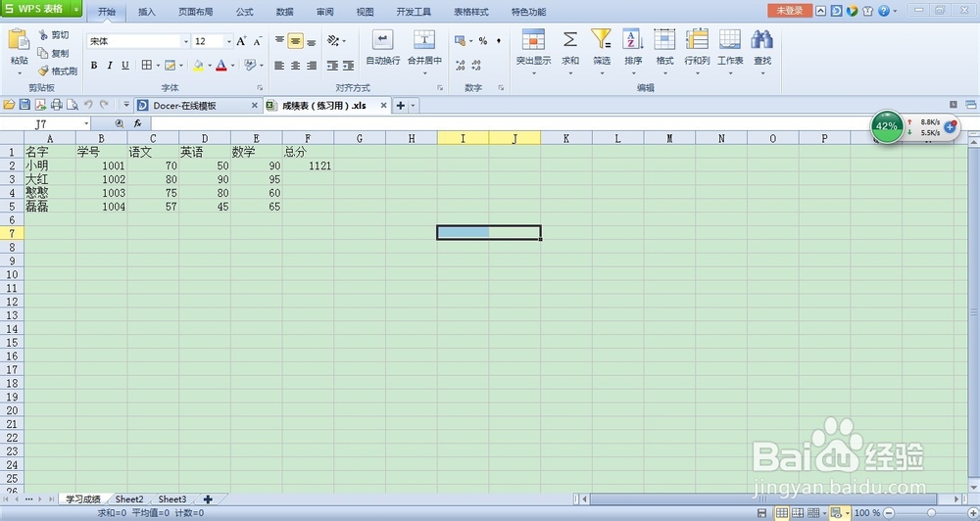The image size is (980, 521).
Task: Expand the text orientation dropdown
Action: (x=344, y=41)
